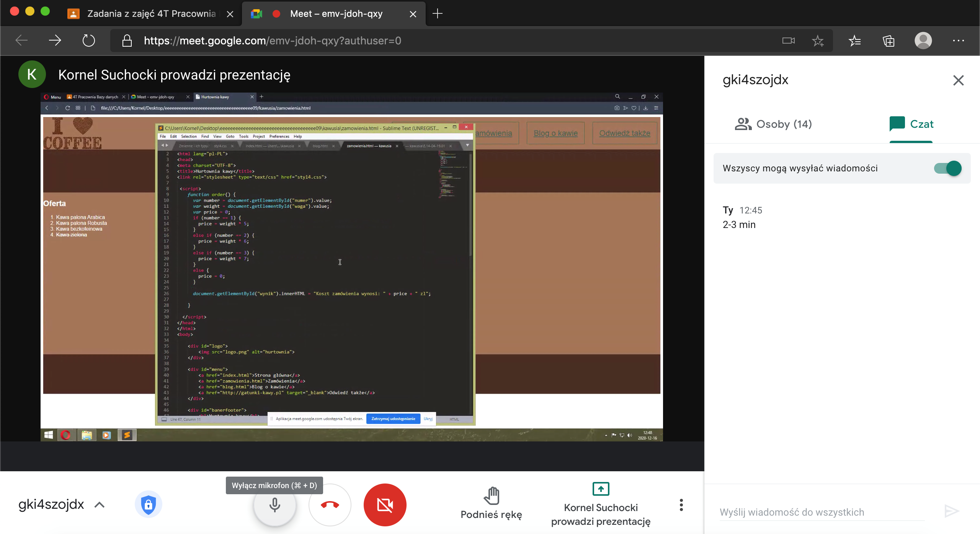Click Opera Menu button in shared screen
Screen dimensions: 980x534
point(52,97)
